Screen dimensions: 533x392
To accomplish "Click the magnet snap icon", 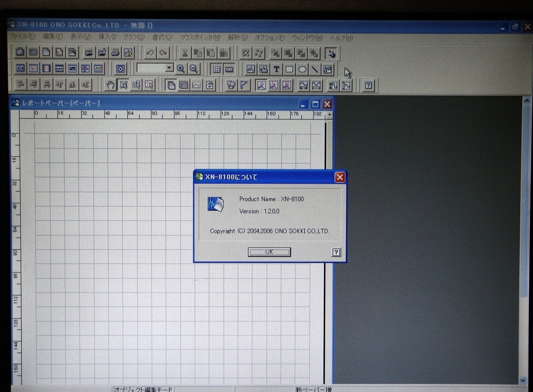I will [x=331, y=54].
